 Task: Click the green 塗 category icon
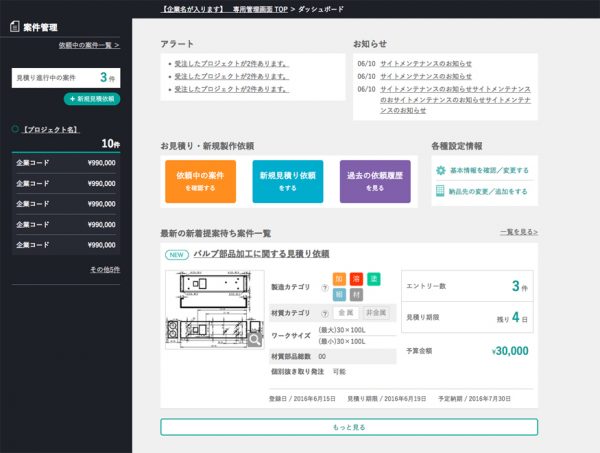[374, 278]
